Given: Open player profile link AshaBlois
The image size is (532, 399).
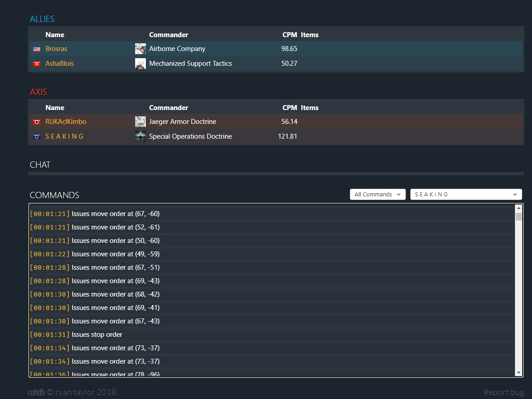Looking at the screenshot, I should 60,64.
